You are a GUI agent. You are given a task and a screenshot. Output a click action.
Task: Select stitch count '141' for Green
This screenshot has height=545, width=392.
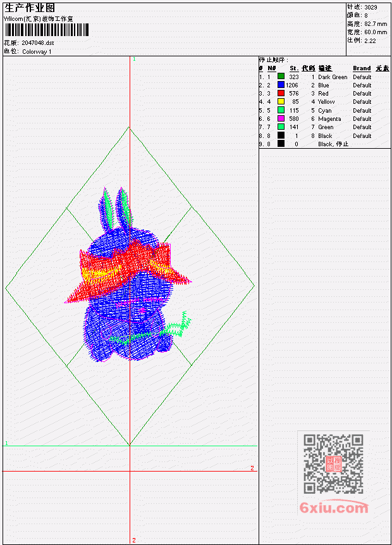[x=294, y=127]
